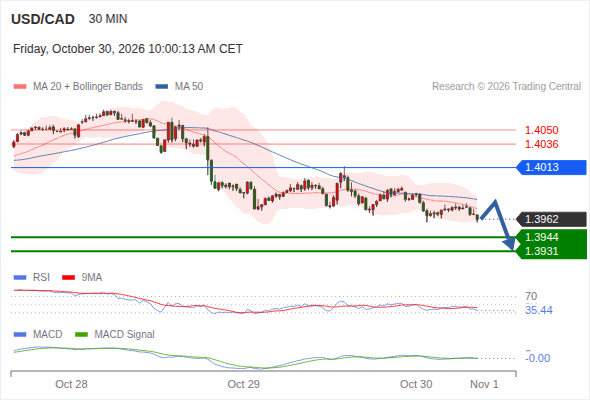Click the MACD value -0.00

coord(538,358)
